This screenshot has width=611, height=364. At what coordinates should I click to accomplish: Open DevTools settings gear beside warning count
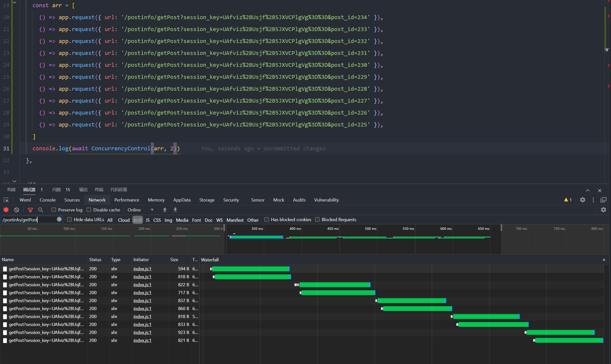pyautogui.click(x=582, y=200)
